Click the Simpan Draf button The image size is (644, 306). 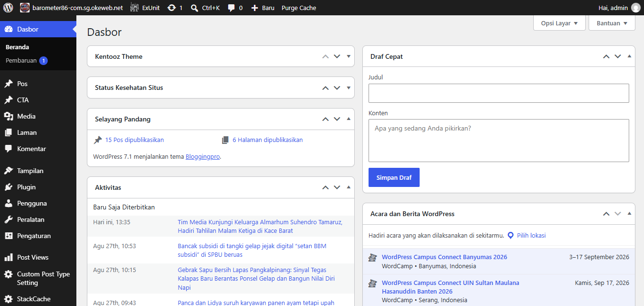point(394,177)
